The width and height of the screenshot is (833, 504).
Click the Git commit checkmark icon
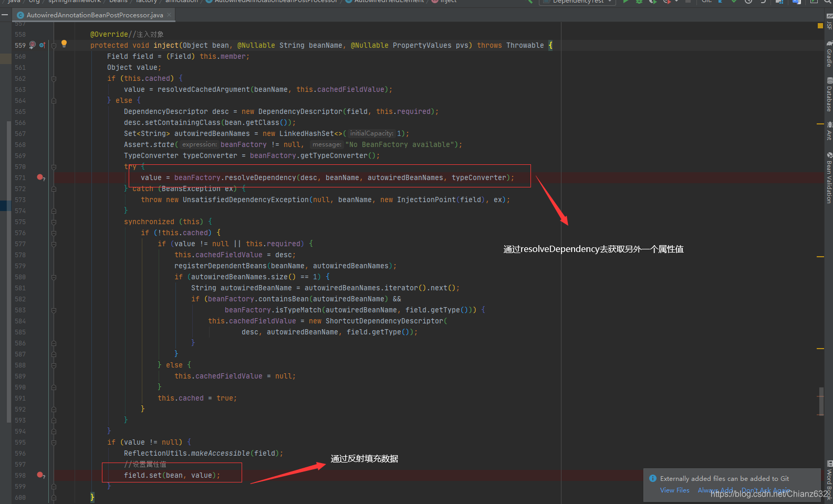pyautogui.click(x=734, y=2)
